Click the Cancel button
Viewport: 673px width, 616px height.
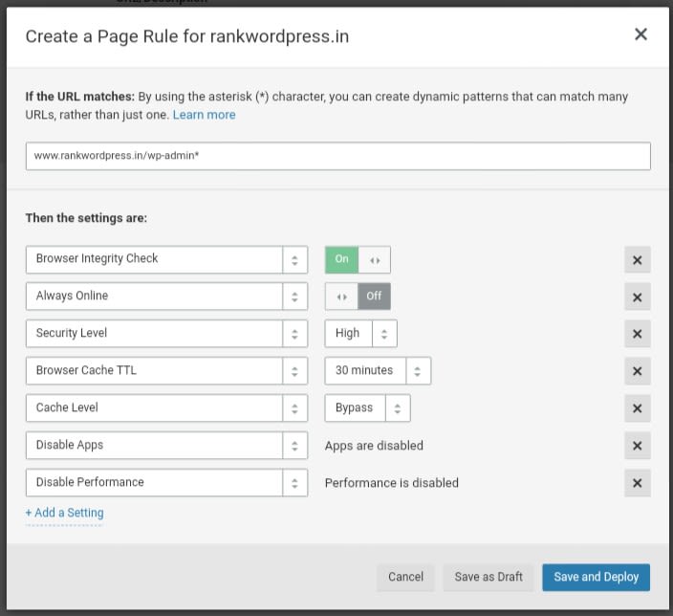click(405, 577)
